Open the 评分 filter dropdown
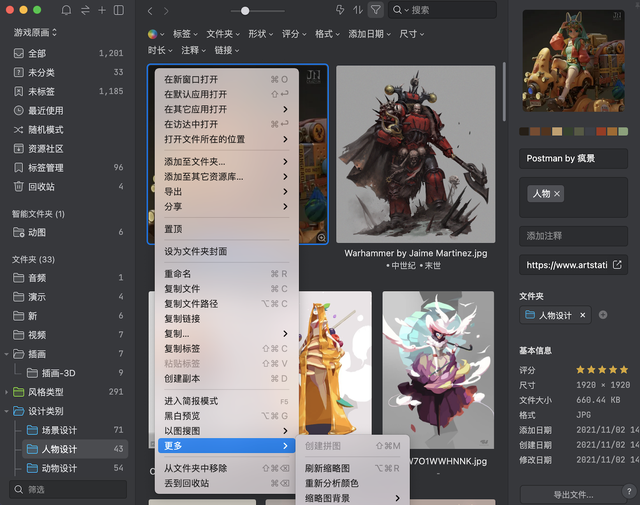 click(x=294, y=34)
